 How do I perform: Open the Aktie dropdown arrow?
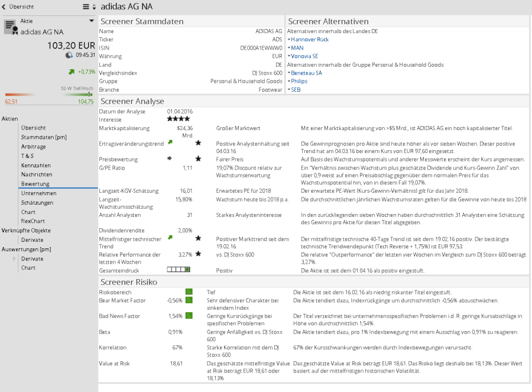pyautogui.click(x=92, y=21)
